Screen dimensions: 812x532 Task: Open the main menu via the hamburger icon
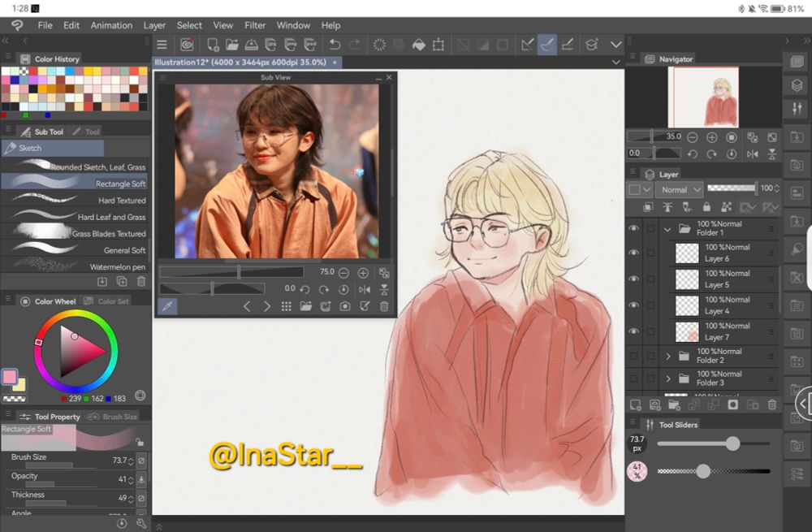[x=162, y=45]
